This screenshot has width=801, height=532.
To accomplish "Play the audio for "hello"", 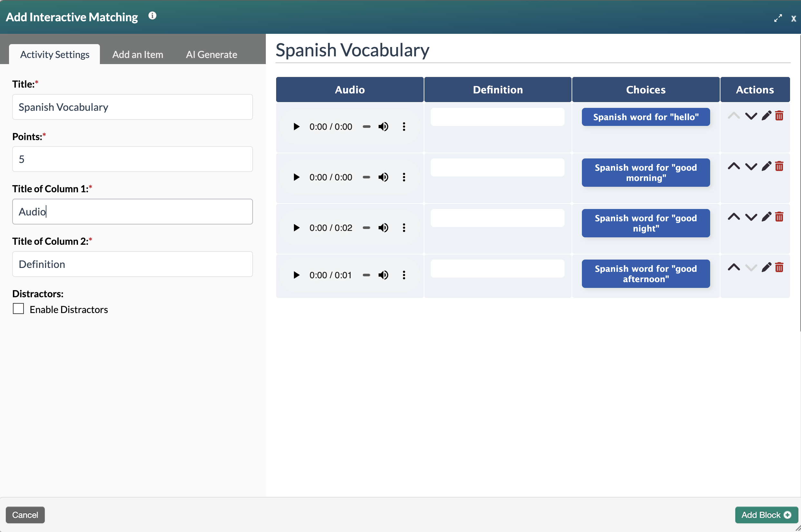I will 296,127.
